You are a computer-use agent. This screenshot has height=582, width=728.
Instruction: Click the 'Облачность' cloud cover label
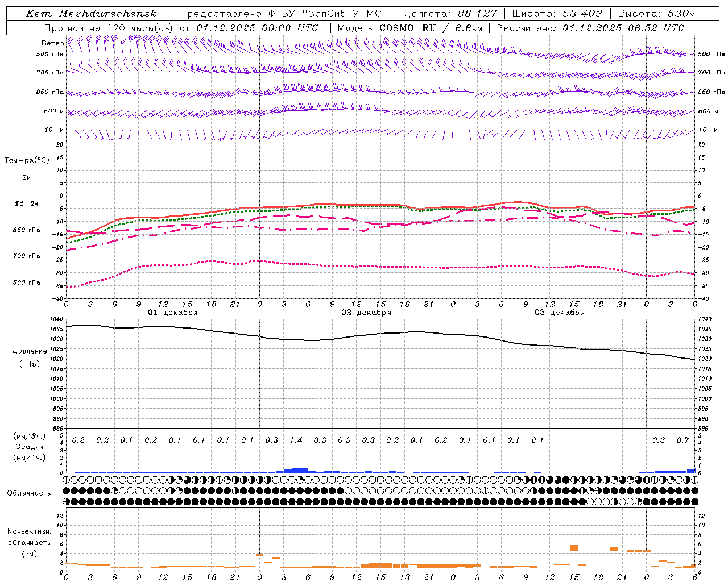point(29,493)
